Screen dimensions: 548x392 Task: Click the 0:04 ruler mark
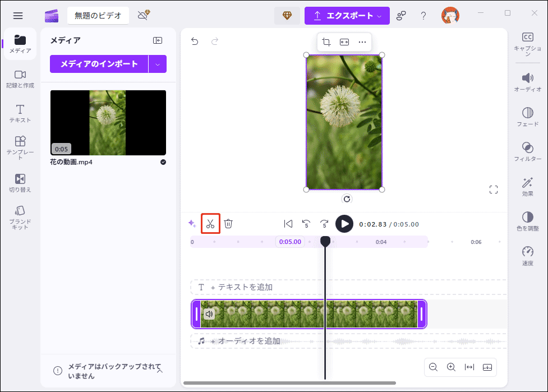[381, 242]
